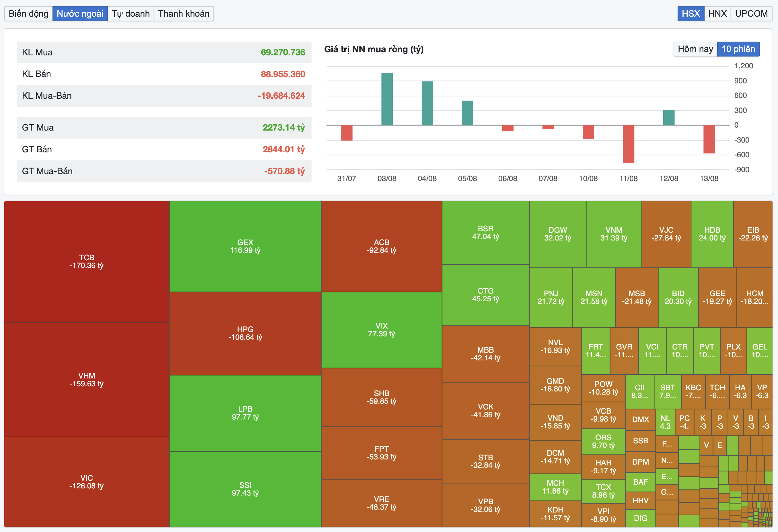Click the 10/08 net sell bar

point(588,132)
